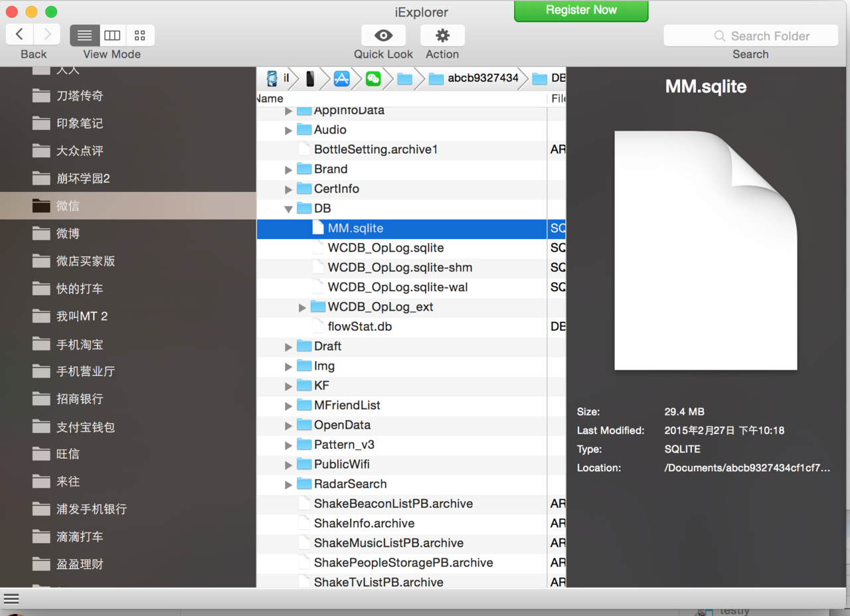This screenshot has width=850, height=616.
Task: Click the 来往 folder icon
Action: click(41, 482)
